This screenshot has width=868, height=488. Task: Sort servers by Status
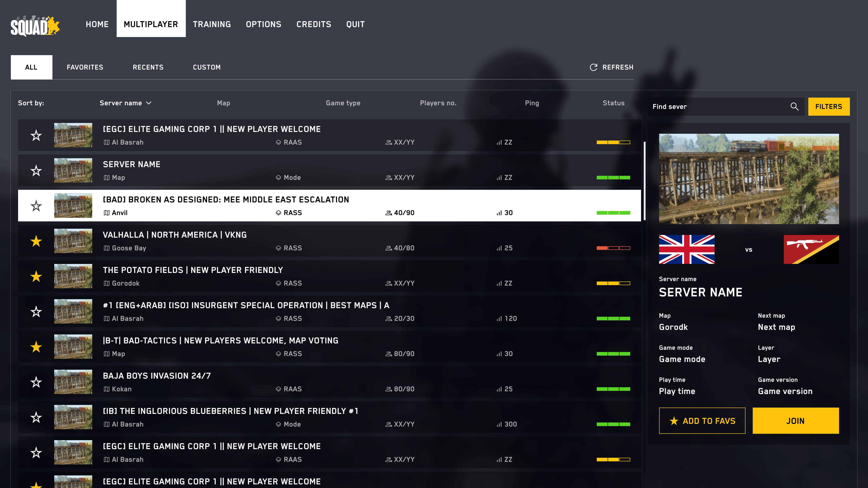click(x=614, y=103)
